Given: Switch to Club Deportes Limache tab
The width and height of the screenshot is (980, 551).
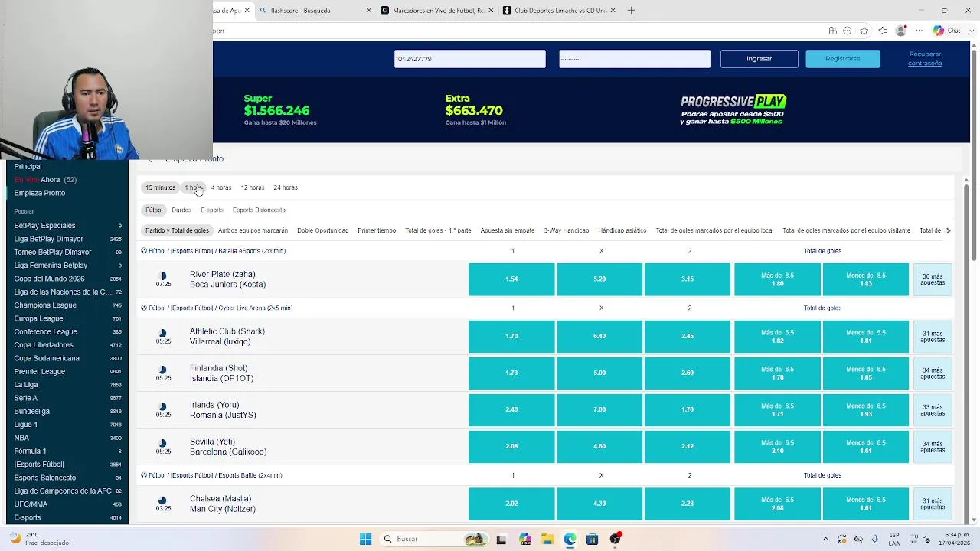Looking at the screenshot, I should [x=559, y=10].
